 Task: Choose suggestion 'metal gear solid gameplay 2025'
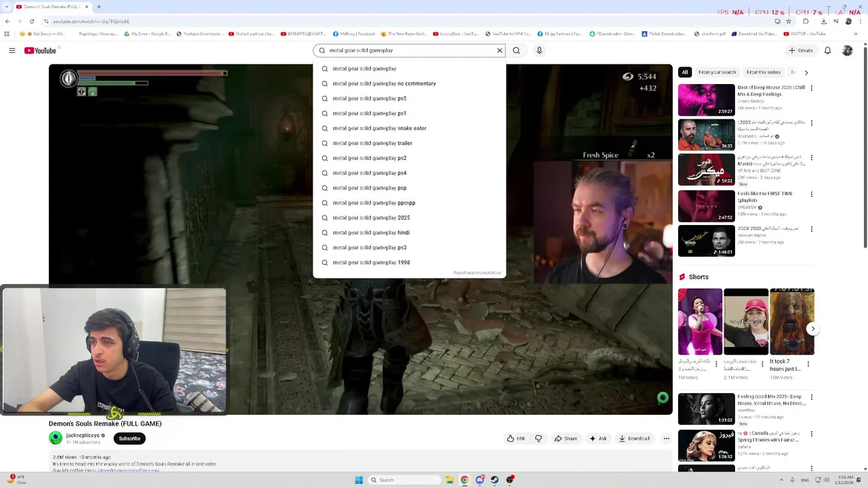coord(409,218)
